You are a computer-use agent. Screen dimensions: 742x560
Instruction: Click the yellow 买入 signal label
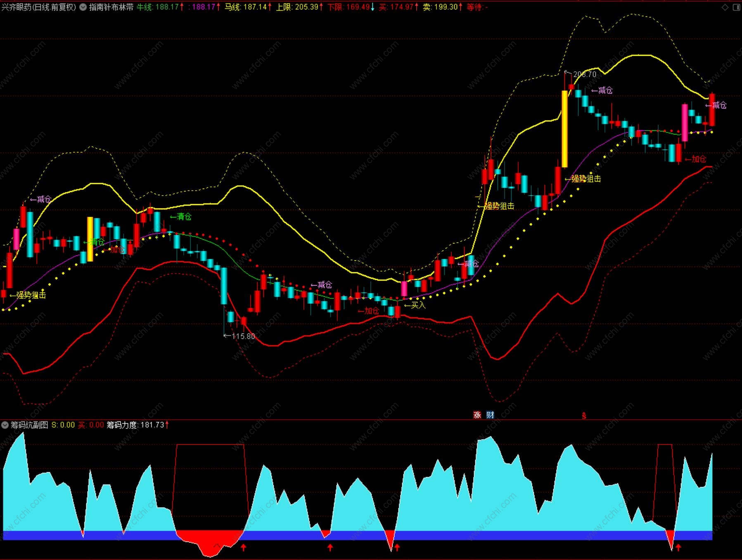pos(415,305)
